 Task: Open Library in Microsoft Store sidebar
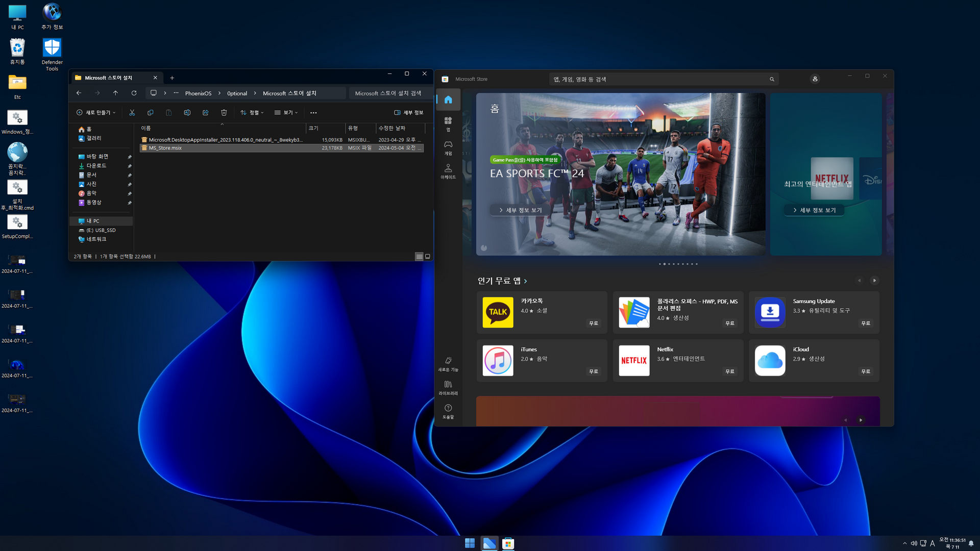[448, 387]
